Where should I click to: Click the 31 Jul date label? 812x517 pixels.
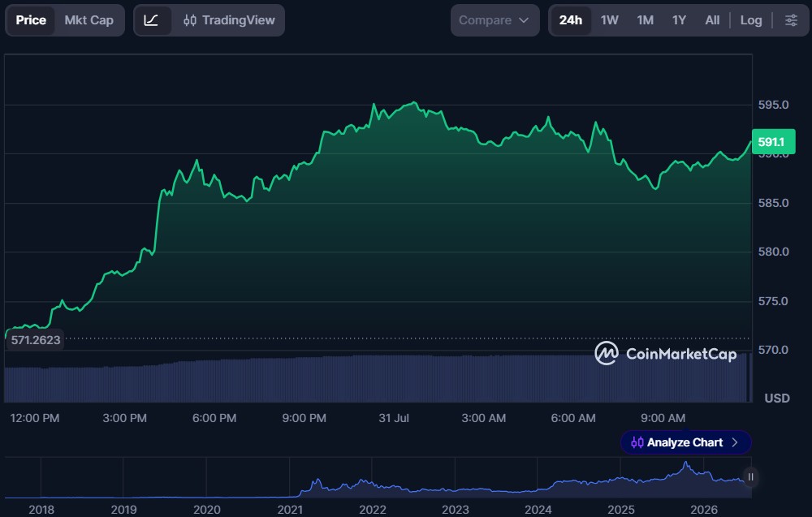394,418
